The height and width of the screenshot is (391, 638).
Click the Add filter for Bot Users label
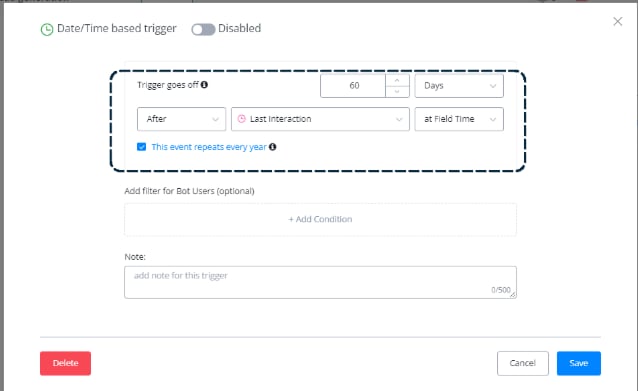pyautogui.click(x=189, y=191)
